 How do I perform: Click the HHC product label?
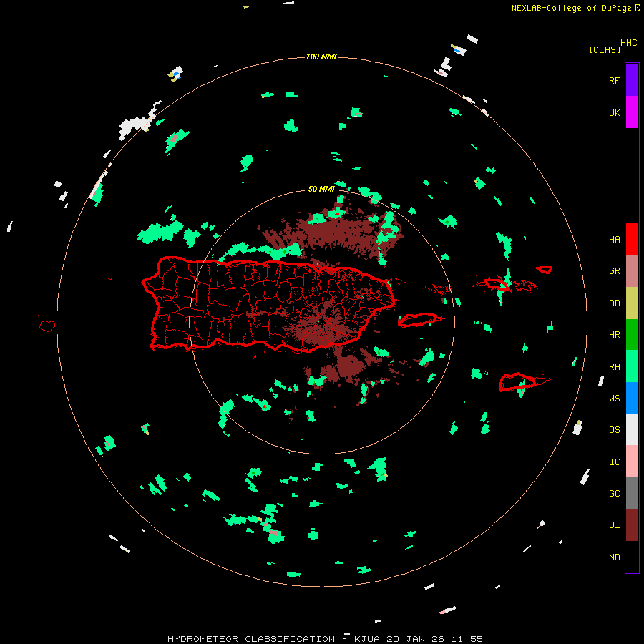628,43
